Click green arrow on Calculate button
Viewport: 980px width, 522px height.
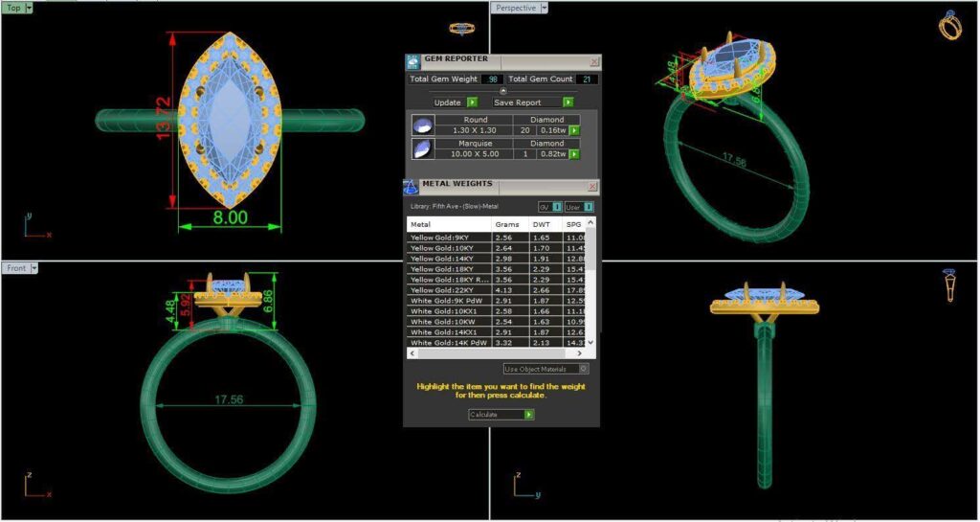[529, 415]
